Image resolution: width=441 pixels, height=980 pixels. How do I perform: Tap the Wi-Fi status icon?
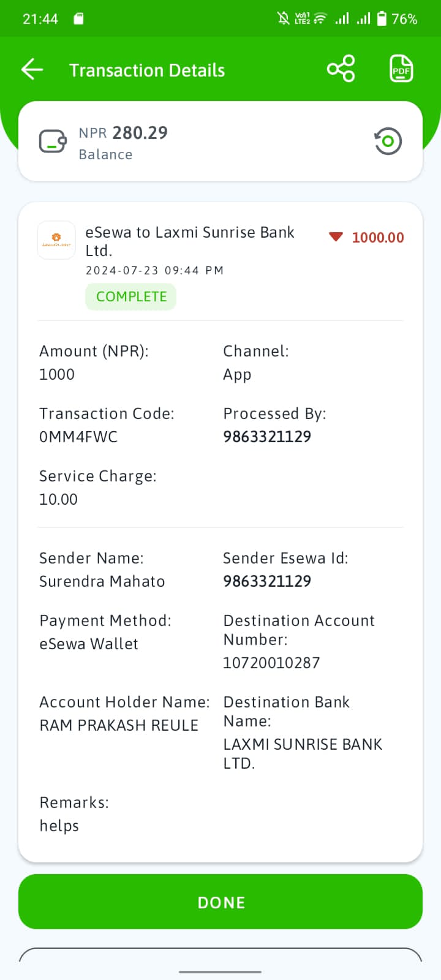pyautogui.click(x=320, y=18)
